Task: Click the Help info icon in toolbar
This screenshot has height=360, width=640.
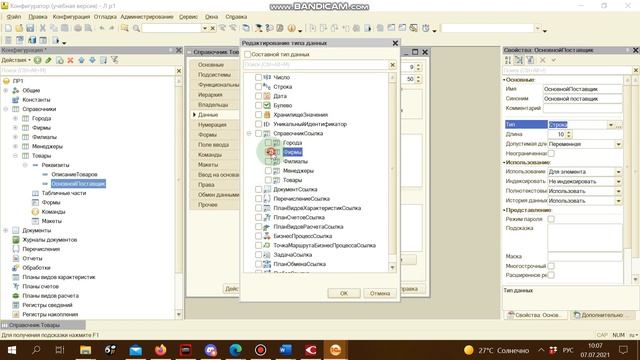Action: [x=291, y=28]
